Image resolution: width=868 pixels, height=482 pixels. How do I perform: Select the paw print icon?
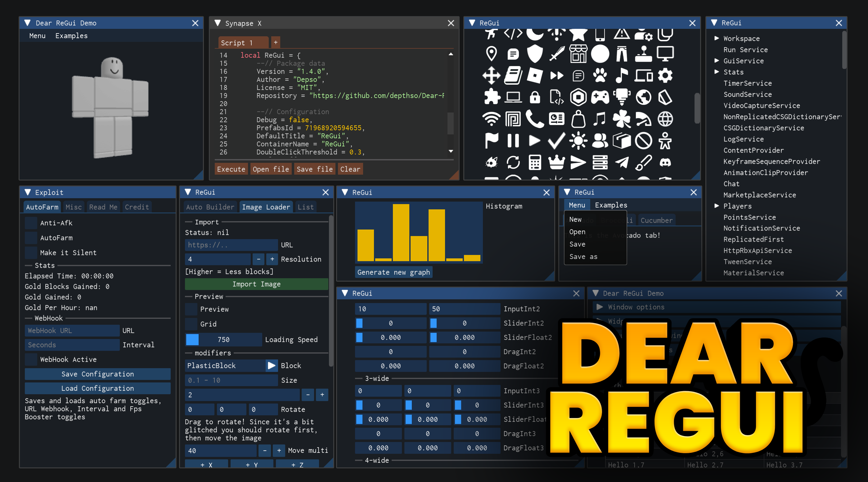[x=600, y=75]
